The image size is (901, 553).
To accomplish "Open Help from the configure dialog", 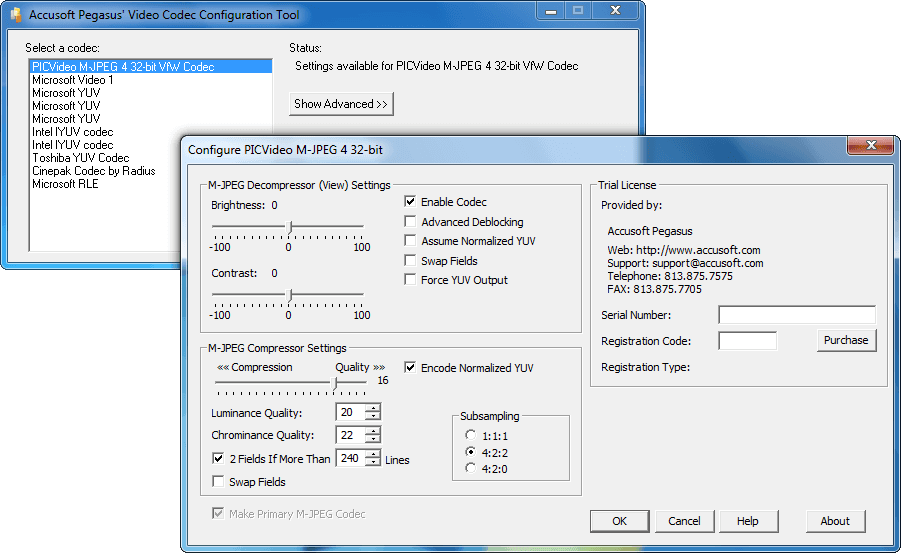I will click(x=748, y=521).
